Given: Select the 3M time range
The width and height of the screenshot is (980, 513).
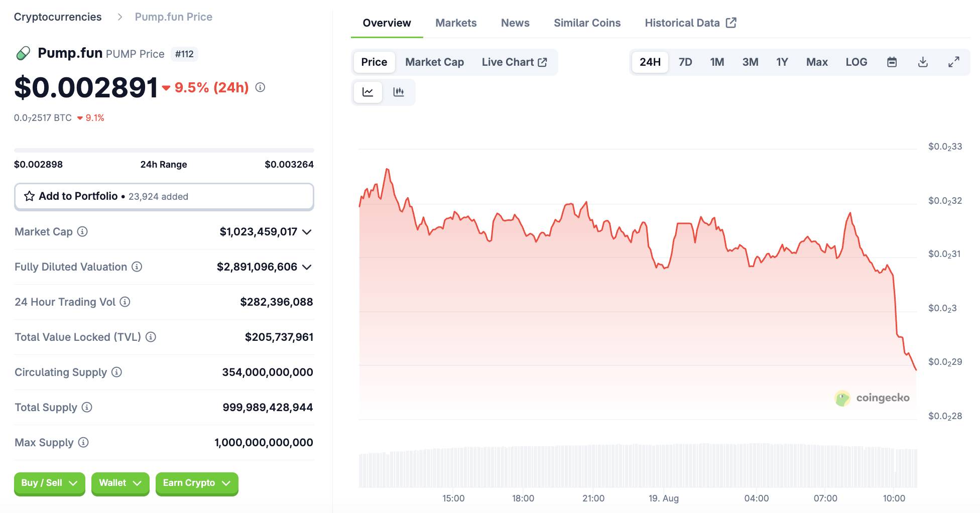Looking at the screenshot, I should tap(750, 62).
